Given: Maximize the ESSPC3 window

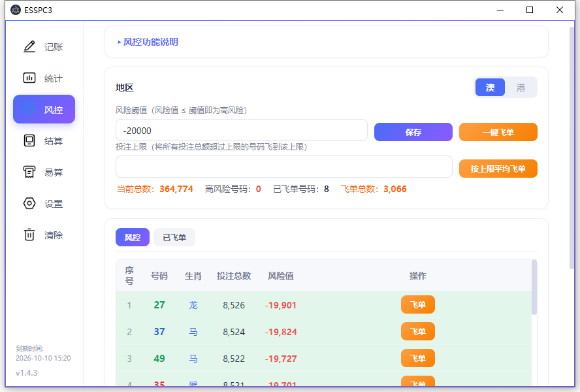Looking at the screenshot, I should (530, 10).
